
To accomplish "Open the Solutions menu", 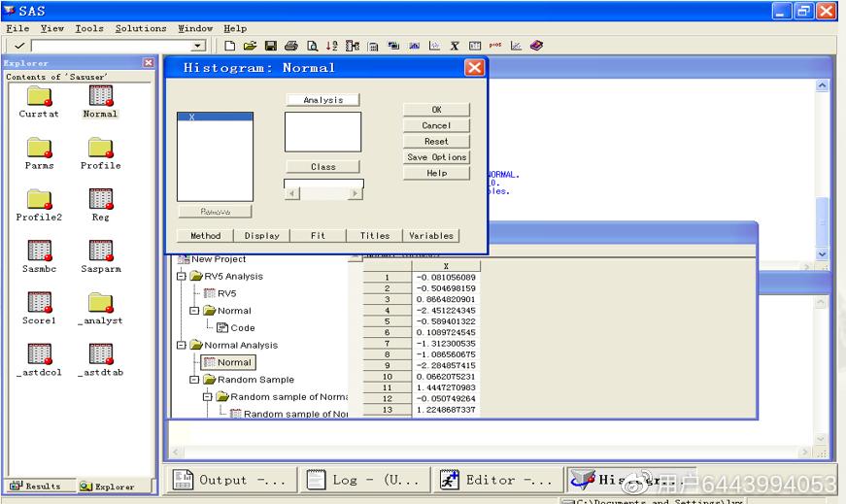I will 141,28.
